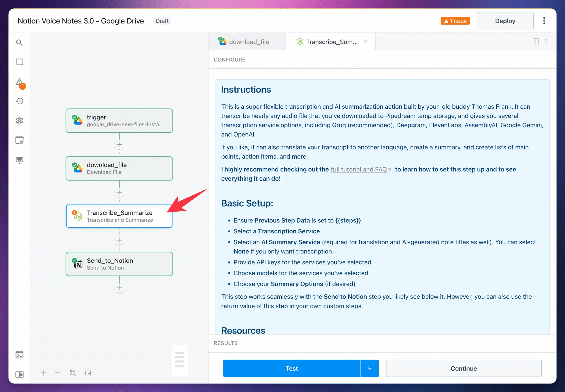Open the comments icon in the sidebar
This screenshot has height=392, width=565.
[19, 62]
